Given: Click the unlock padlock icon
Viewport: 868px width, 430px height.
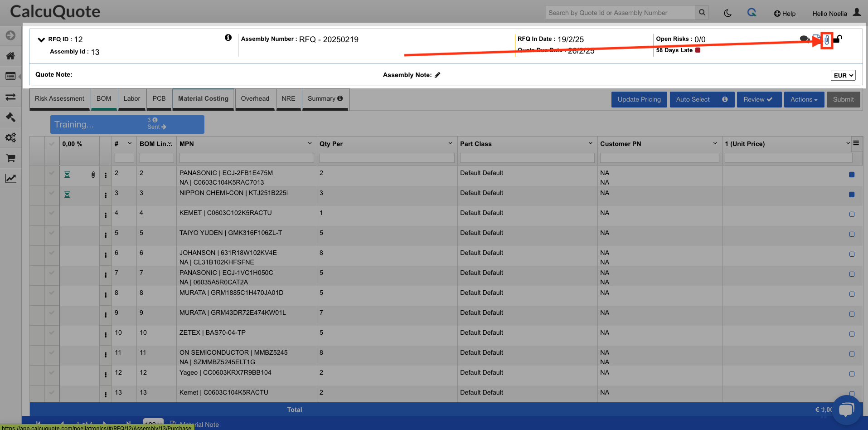Looking at the screenshot, I should pyautogui.click(x=838, y=39).
